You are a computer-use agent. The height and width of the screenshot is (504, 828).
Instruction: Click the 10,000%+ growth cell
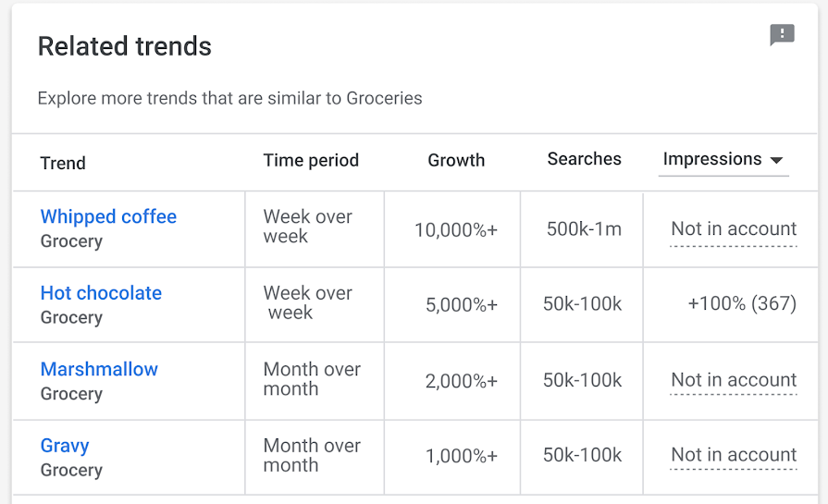click(x=456, y=229)
